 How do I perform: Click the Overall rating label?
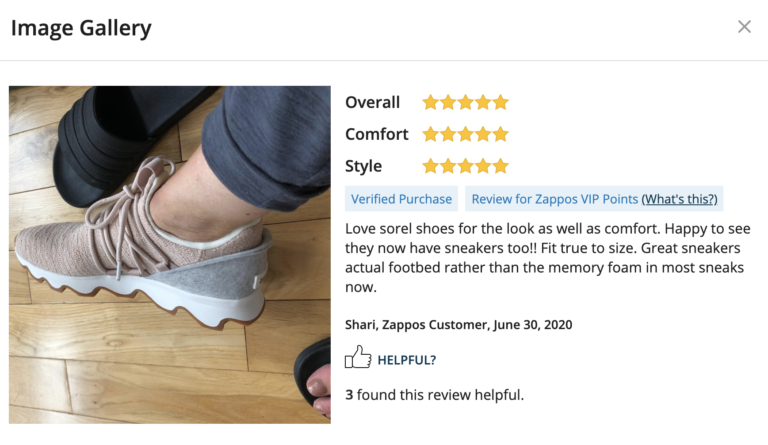[x=372, y=102]
